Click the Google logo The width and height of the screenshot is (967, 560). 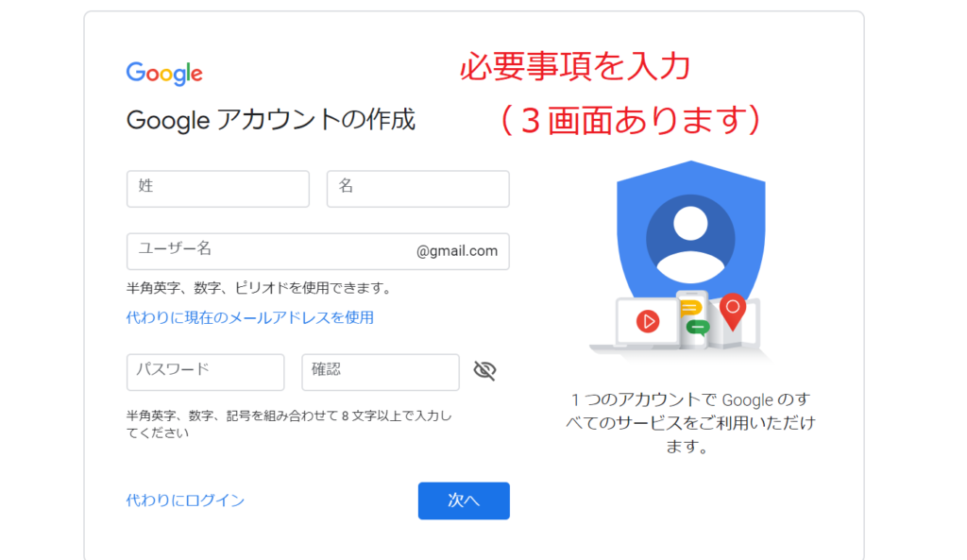[164, 74]
